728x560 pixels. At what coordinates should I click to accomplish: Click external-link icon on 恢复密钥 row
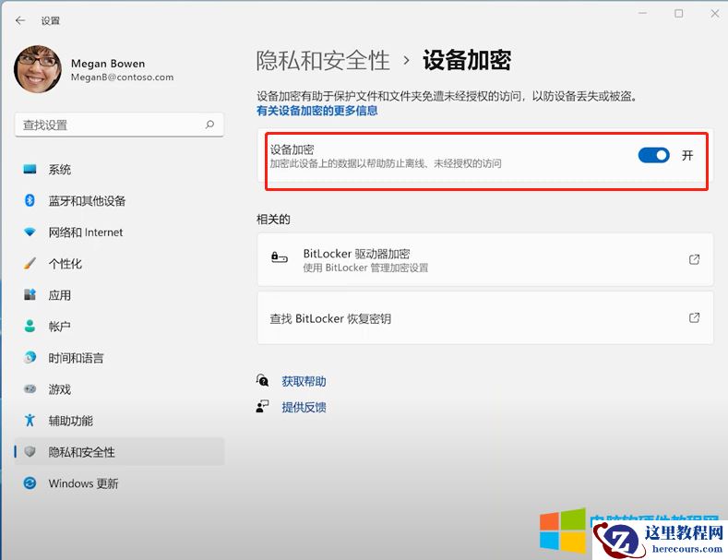coord(694,317)
